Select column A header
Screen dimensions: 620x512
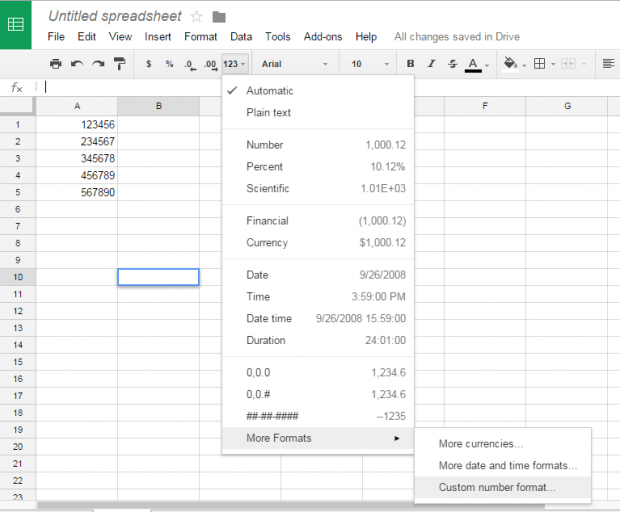(x=77, y=106)
